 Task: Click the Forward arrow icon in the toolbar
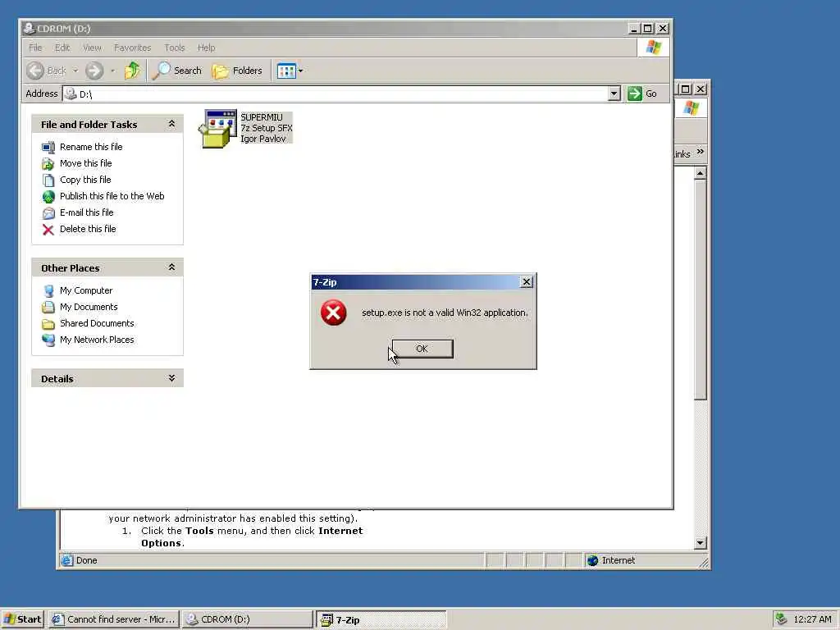[94, 71]
